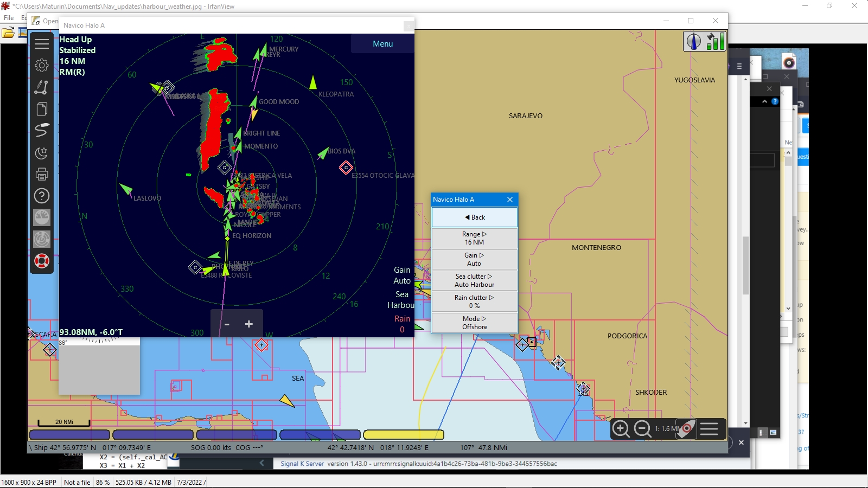The image size is (868, 488).
Task: Zoom in using the magnifier plus icon
Action: tap(622, 428)
